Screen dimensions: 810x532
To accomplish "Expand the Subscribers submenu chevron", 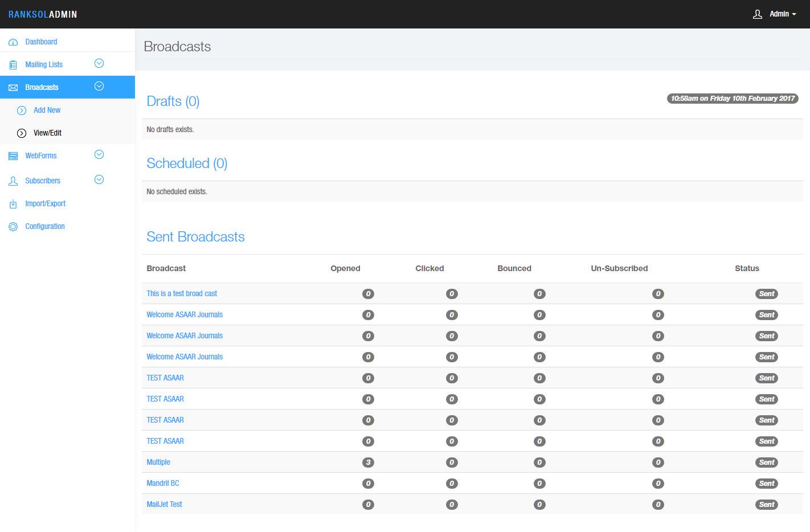I will (x=99, y=179).
